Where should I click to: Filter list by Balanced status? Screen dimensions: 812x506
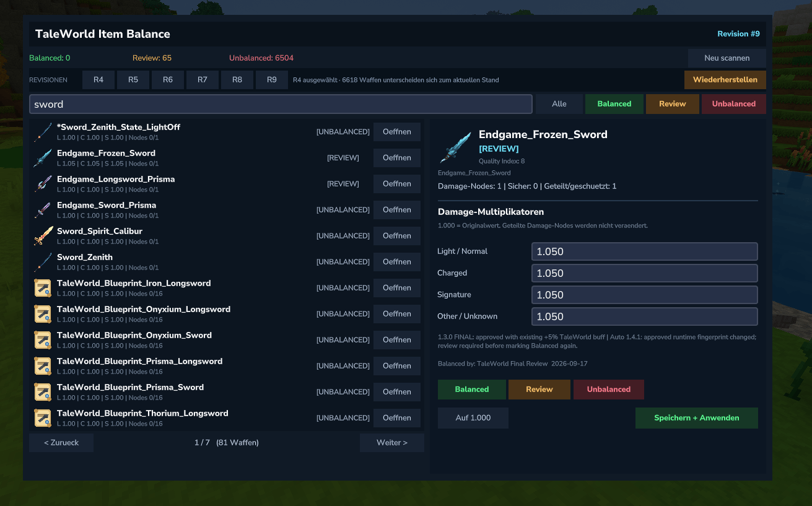click(614, 104)
